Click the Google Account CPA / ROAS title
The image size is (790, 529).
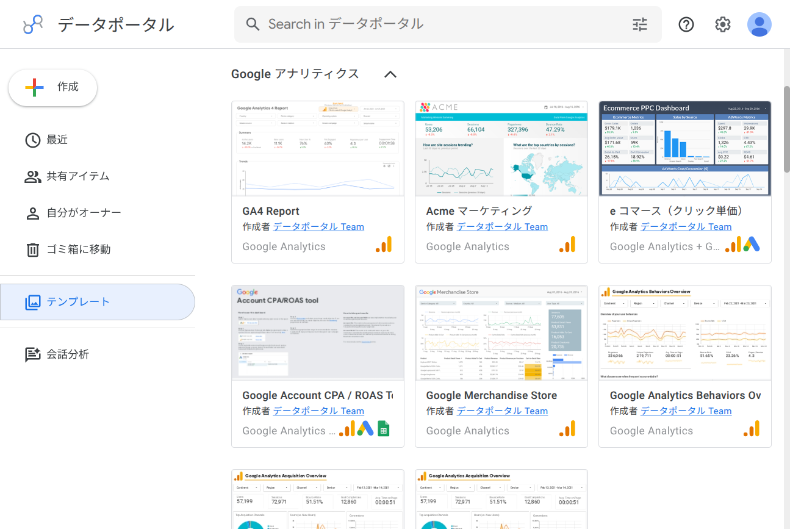318,395
